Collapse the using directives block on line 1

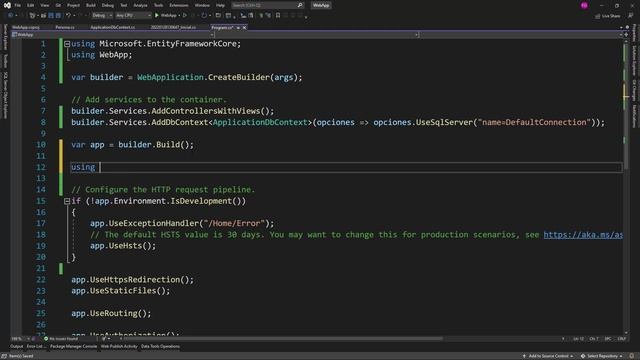click(x=67, y=44)
